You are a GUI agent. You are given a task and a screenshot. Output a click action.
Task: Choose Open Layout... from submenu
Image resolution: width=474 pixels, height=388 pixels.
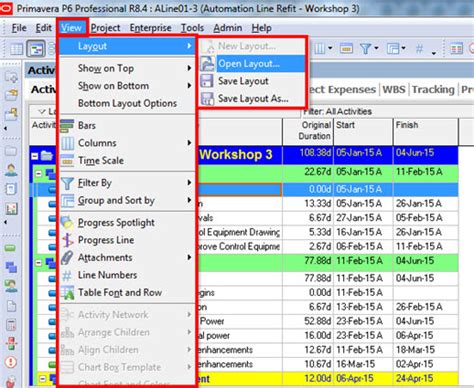[252, 64]
